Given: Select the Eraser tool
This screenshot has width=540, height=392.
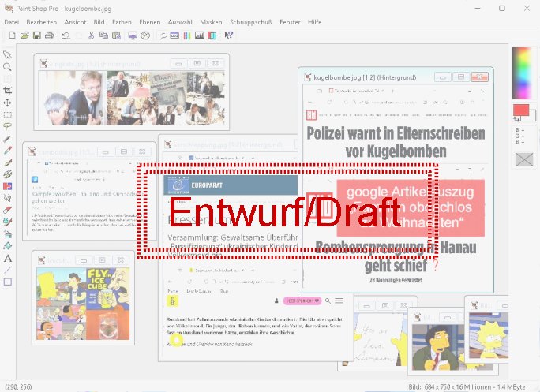Looking at the screenshot, I should click(7, 210).
